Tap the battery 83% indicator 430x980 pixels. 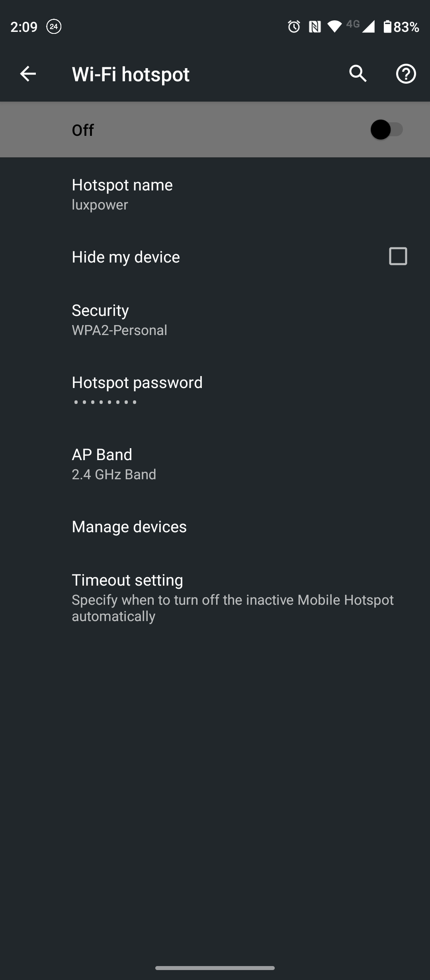[401, 27]
